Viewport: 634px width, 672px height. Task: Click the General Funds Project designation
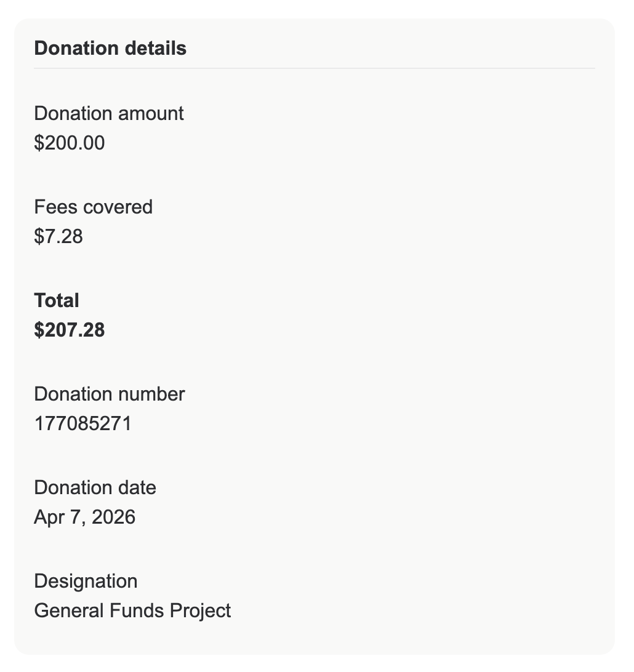(132, 610)
